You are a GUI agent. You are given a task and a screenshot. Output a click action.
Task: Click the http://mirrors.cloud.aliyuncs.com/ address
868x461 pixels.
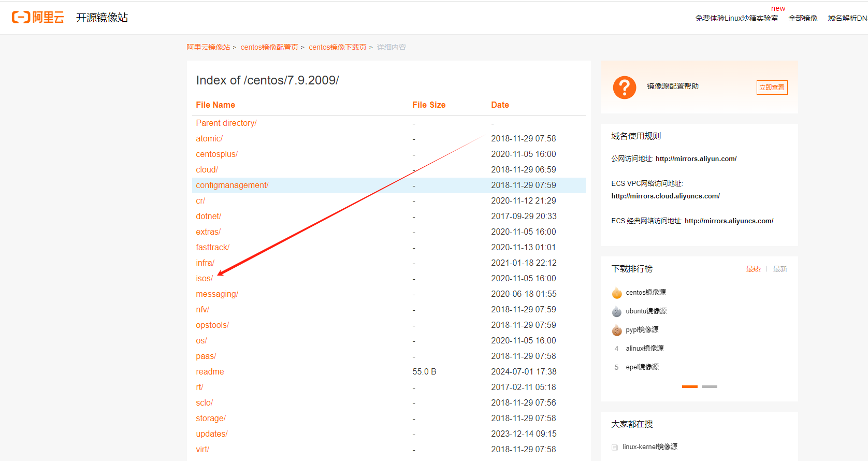pyautogui.click(x=666, y=196)
